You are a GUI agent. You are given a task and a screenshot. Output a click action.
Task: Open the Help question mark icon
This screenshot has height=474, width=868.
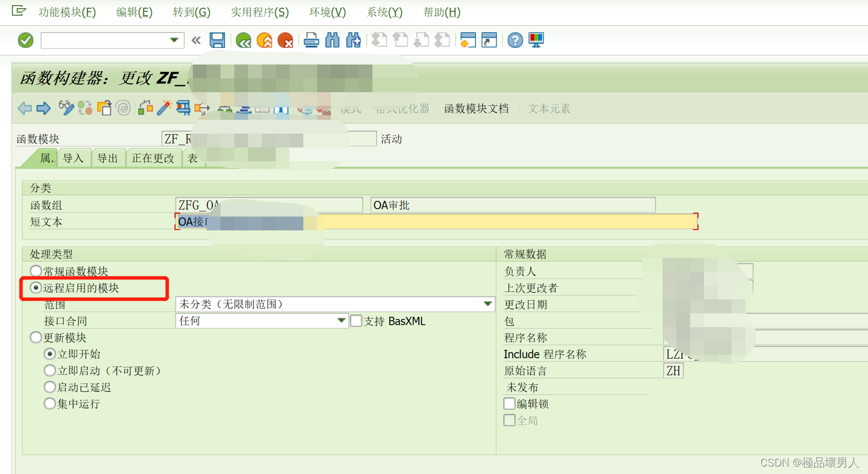515,40
